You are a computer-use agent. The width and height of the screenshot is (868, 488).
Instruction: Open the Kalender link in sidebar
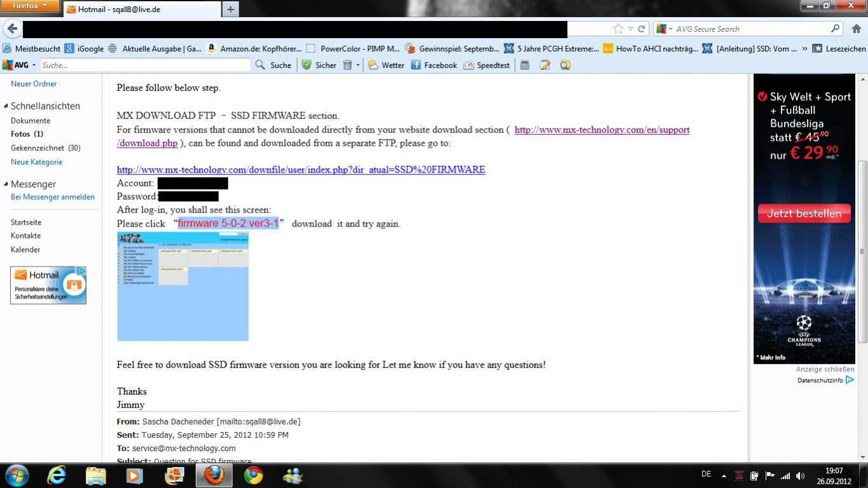tap(25, 249)
